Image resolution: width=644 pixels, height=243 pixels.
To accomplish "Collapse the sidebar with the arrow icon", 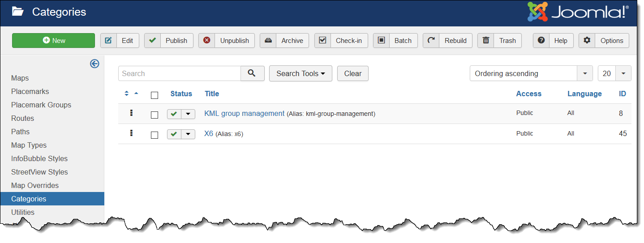I will (94, 64).
